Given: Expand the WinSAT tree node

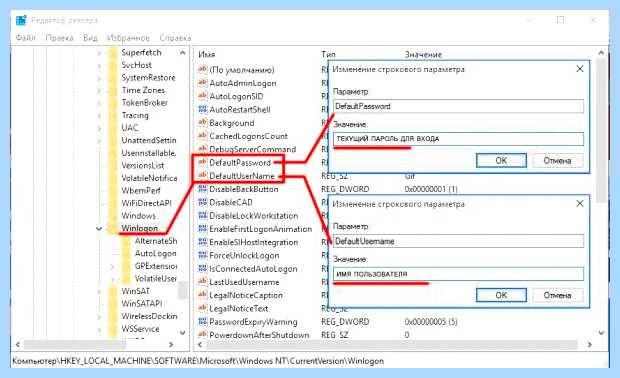Looking at the screenshot, I should point(99,291).
